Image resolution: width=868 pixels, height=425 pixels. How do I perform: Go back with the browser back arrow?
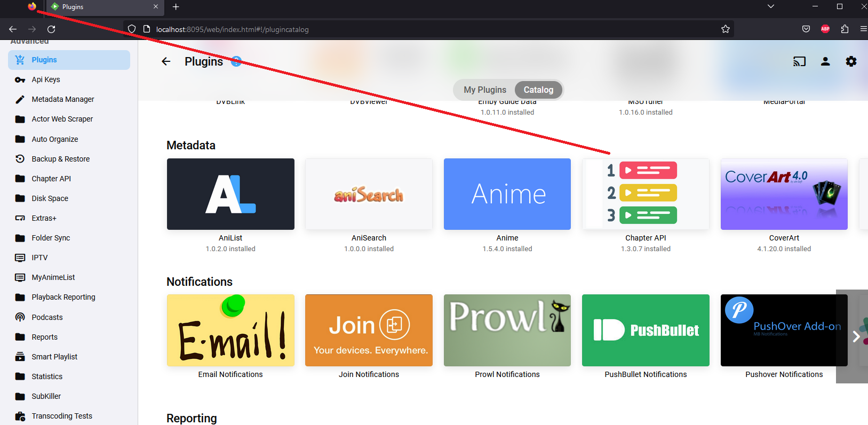tap(13, 29)
